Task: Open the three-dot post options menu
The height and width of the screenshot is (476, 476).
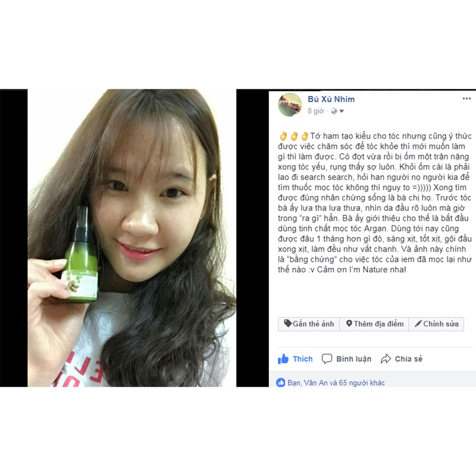Action: tap(466, 99)
